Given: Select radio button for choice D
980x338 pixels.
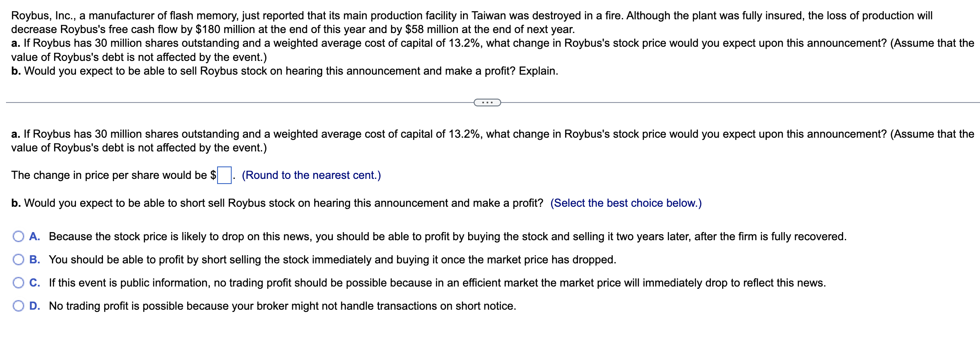Looking at the screenshot, I should pos(18,306).
